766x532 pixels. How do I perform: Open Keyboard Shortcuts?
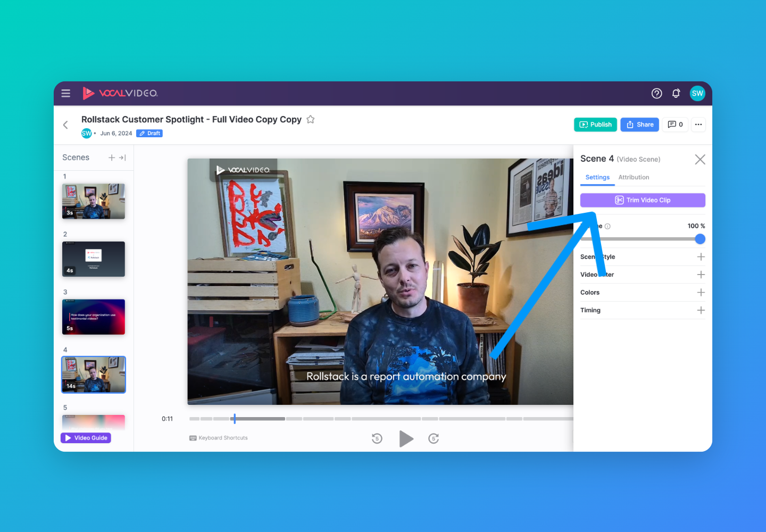click(x=219, y=438)
